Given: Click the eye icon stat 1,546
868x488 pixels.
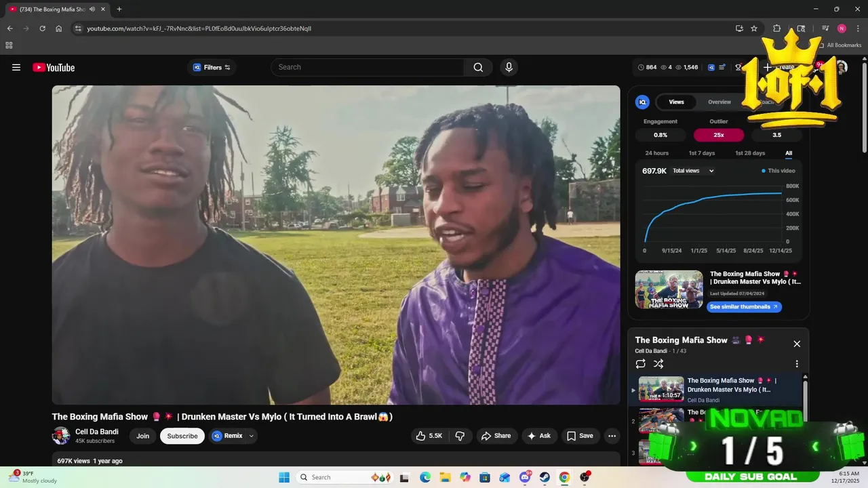Looking at the screenshot, I should coord(687,67).
